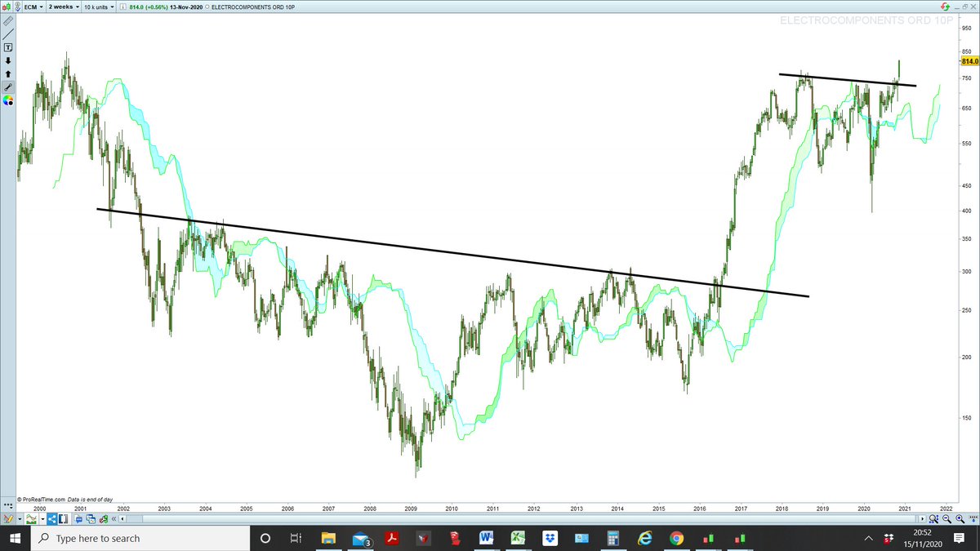
Task: Click the square brackets icon
Action: click(63, 518)
